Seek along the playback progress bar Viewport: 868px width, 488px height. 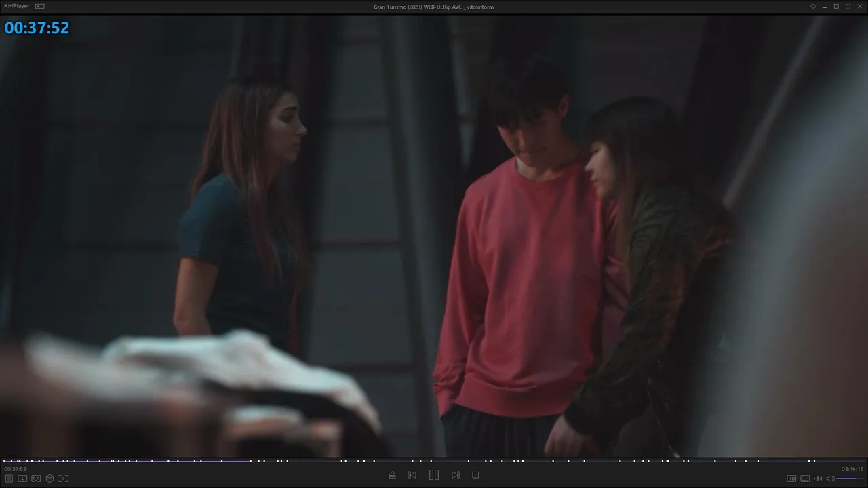tap(434, 461)
